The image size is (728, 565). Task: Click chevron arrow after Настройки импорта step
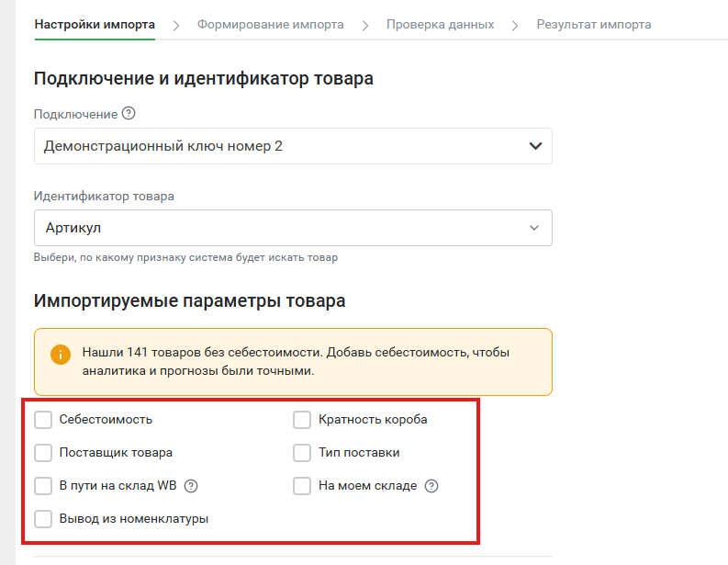click(x=176, y=26)
